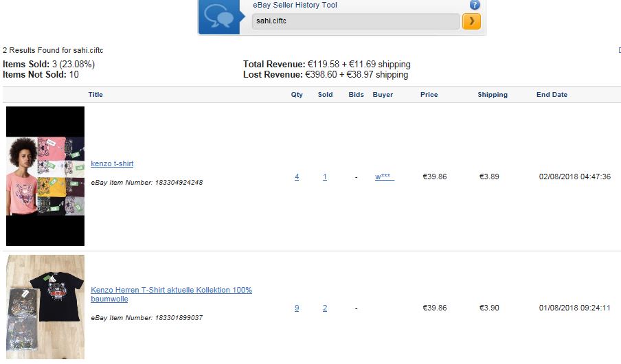The image size is (621, 364).
Task: Sort by the End Date column header
Action: (552, 95)
